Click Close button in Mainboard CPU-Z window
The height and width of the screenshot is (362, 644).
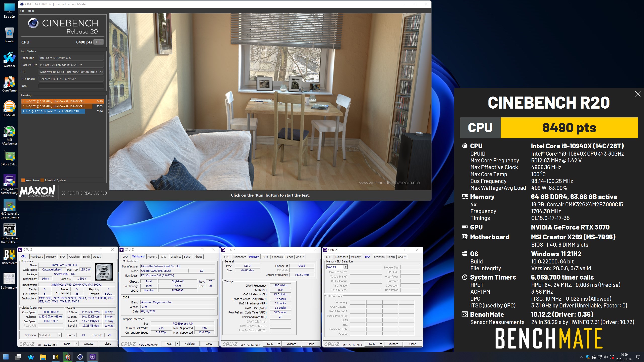click(209, 344)
